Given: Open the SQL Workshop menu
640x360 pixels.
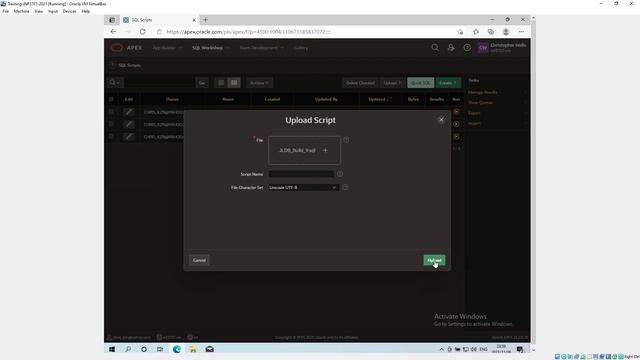Looking at the screenshot, I should point(210,48).
